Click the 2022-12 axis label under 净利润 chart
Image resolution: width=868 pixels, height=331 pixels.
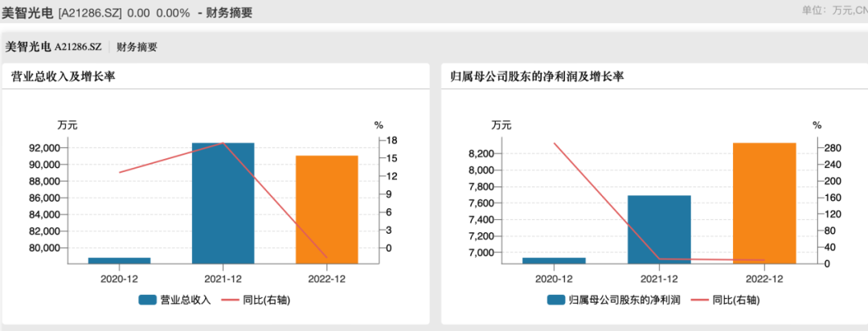[x=764, y=278]
